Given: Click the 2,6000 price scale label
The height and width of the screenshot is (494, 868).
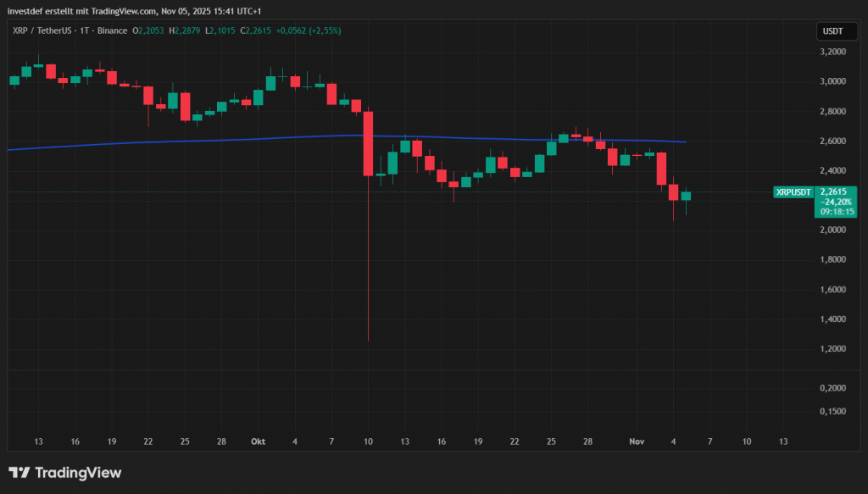Looking at the screenshot, I should tap(832, 142).
